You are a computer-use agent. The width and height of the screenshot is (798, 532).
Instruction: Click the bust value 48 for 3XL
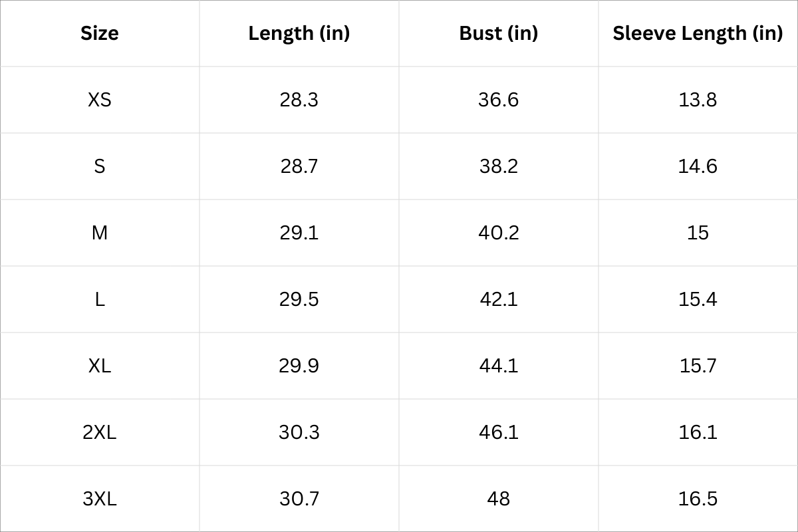[x=499, y=499]
